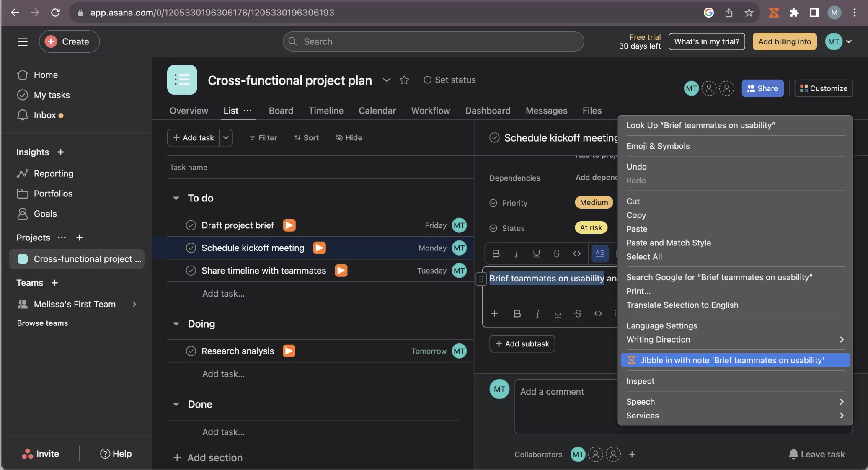
Task: Click Add task under To do
Action: pyautogui.click(x=223, y=294)
